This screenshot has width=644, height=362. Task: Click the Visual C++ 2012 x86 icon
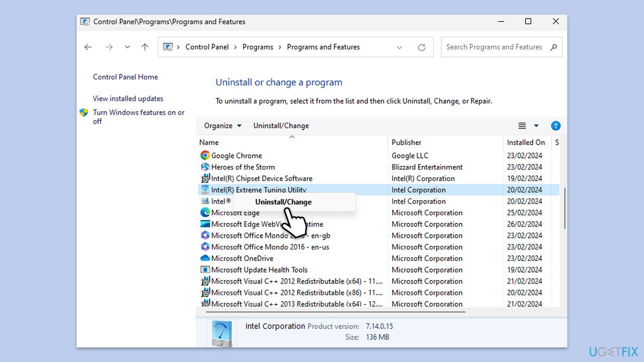205,293
